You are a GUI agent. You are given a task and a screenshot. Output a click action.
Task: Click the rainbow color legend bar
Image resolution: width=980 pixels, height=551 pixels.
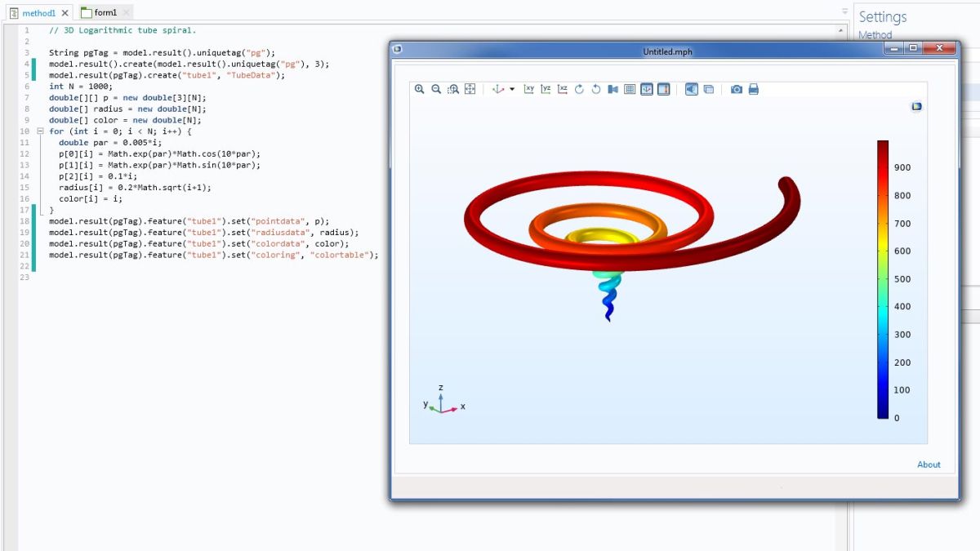click(x=883, y=279)
